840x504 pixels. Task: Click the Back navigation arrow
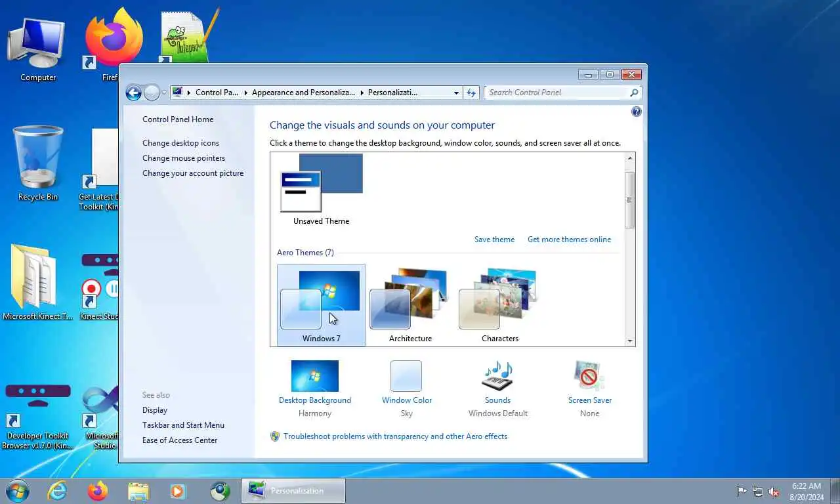pos(133,93)
